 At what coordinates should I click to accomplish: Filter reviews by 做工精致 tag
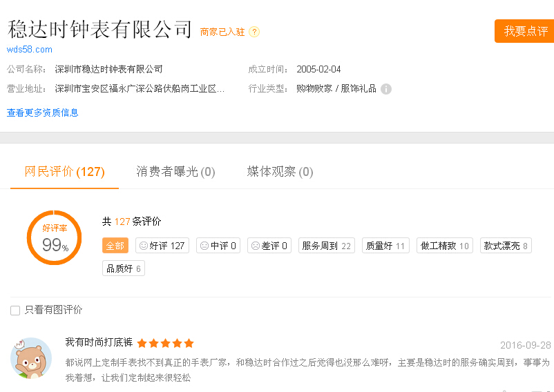[444, 246]
